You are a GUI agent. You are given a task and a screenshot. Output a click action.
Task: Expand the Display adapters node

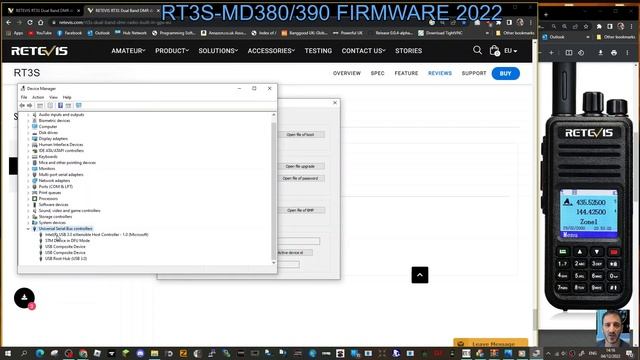28,138
